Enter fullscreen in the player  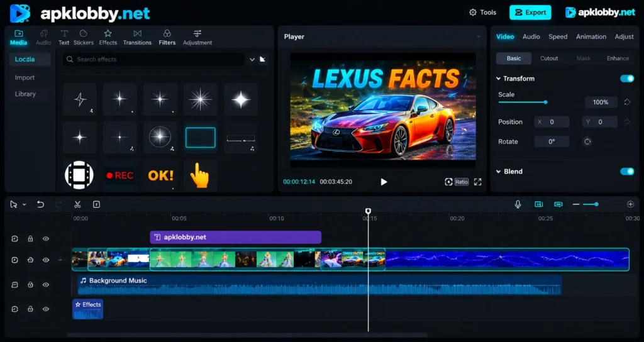coord(478,182)
